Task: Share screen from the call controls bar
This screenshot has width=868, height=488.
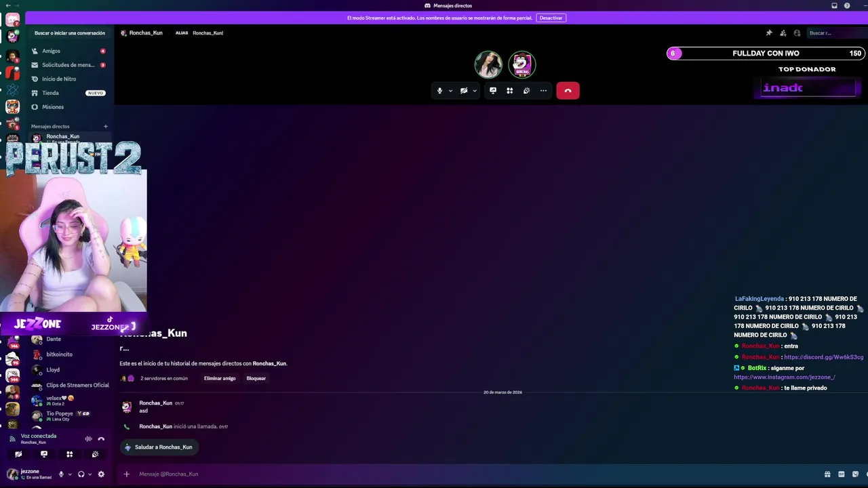Action: pos(493,91)
